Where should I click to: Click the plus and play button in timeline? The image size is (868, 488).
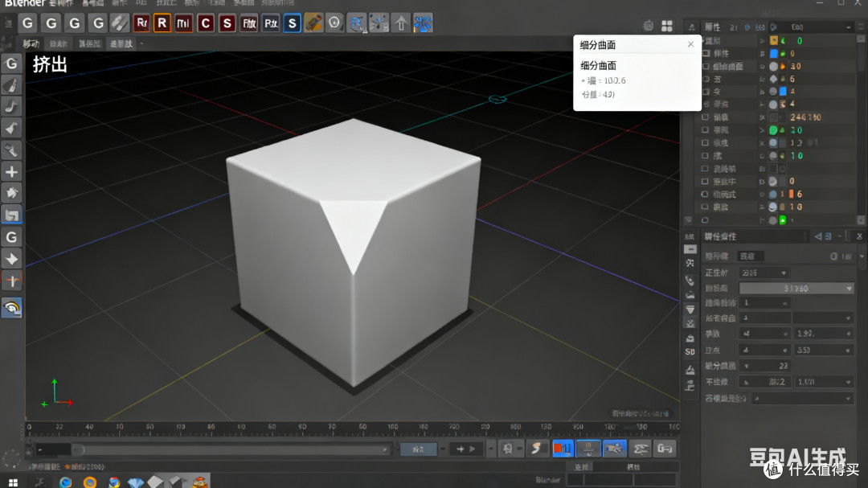point(465,449)
